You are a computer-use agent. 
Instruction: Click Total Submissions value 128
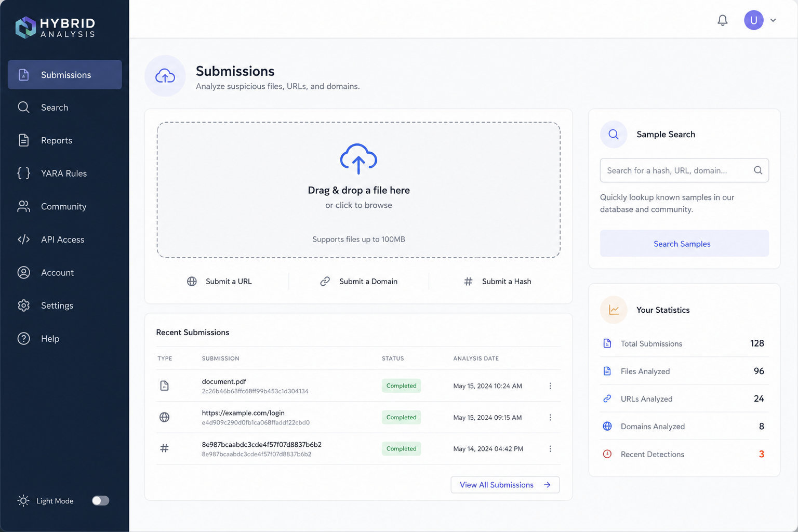[x=757, y=343]
